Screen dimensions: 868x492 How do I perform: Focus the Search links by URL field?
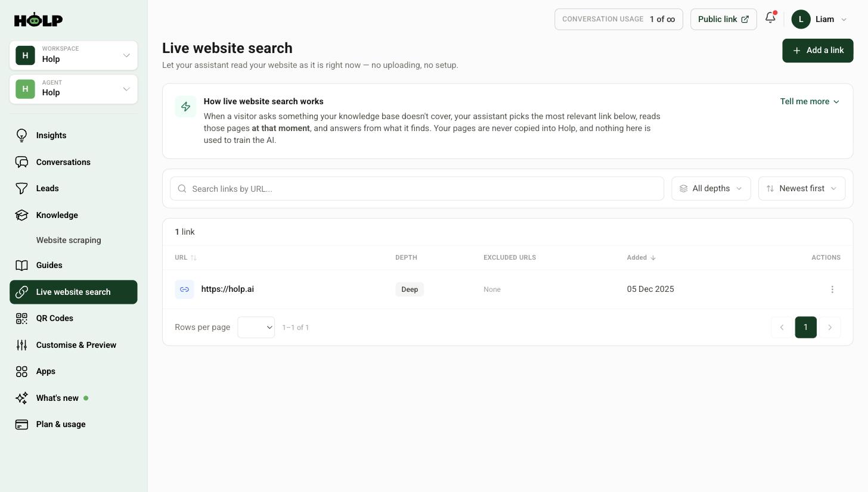[417, 189]
